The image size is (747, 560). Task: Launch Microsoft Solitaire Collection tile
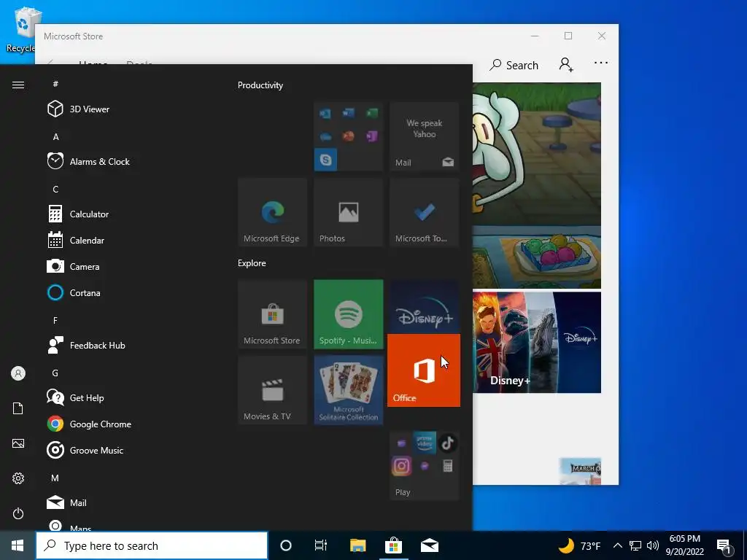coord(348,390)
